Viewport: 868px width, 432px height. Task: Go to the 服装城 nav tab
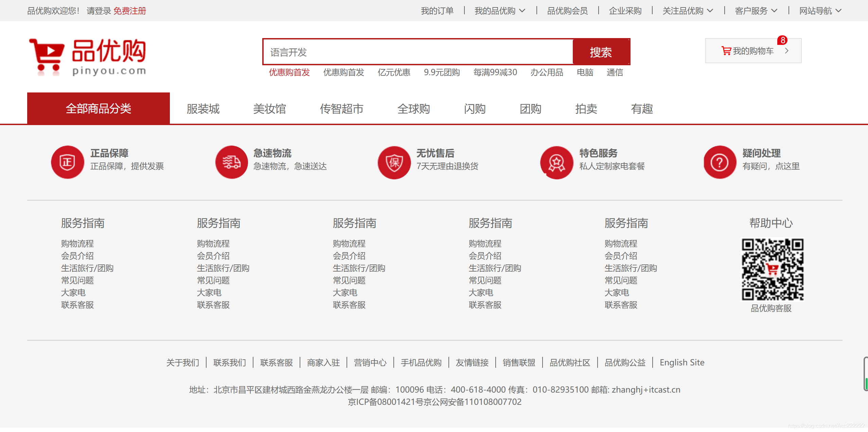(x=203, y=109)
